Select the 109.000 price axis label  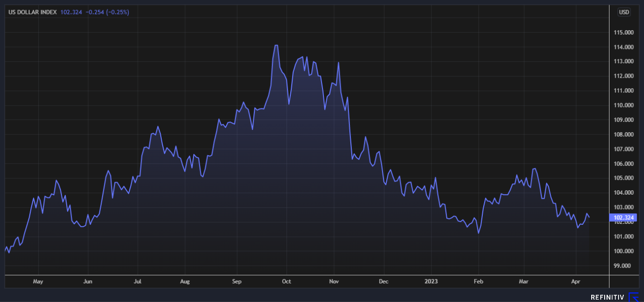(623, 120)
